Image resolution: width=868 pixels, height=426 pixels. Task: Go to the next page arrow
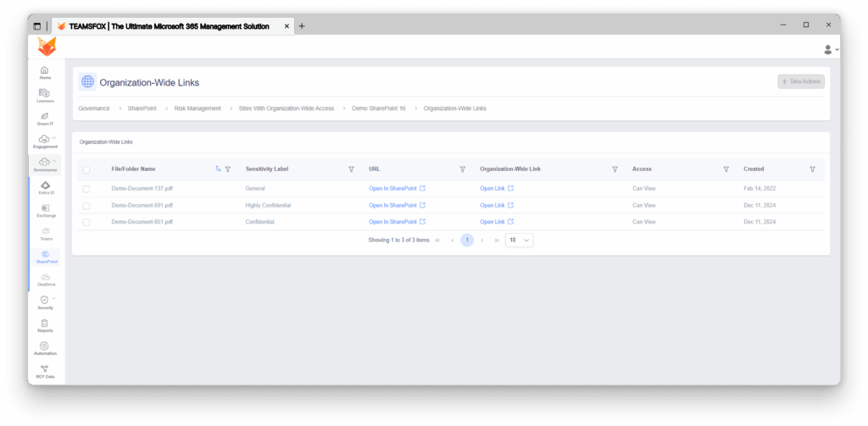(x=482, y=241)
